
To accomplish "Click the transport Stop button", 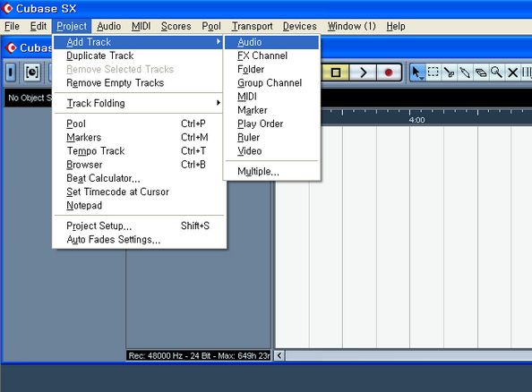I will tap(336, 72).
